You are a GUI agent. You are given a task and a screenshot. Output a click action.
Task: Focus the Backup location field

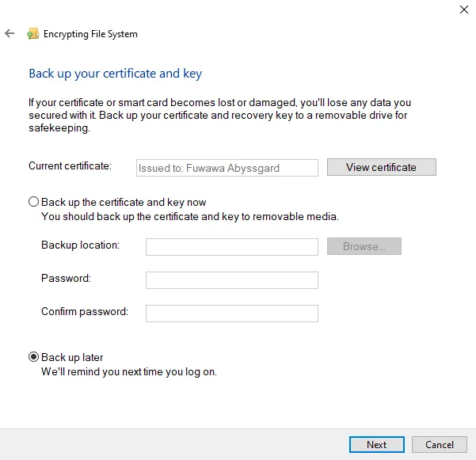(232, 247)
